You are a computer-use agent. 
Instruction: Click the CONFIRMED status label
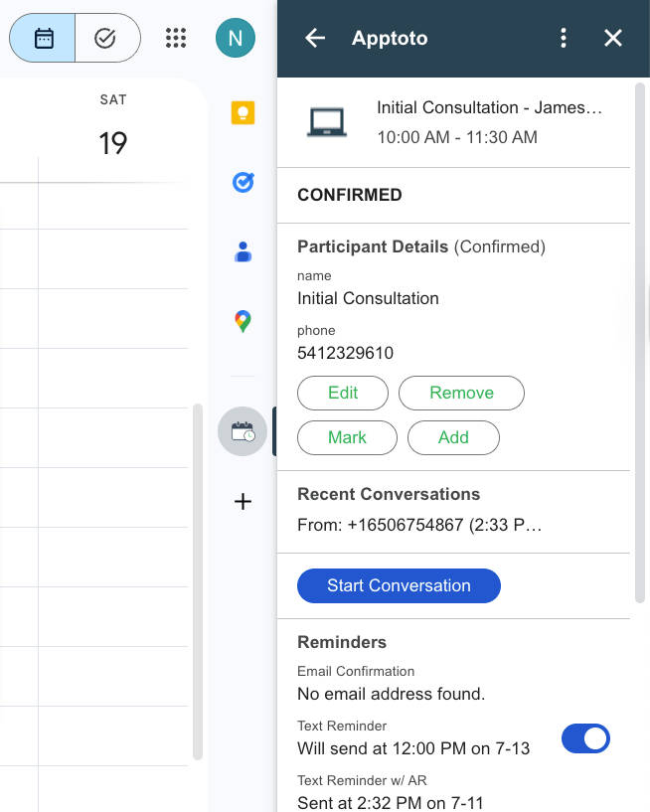click(348, 195)
